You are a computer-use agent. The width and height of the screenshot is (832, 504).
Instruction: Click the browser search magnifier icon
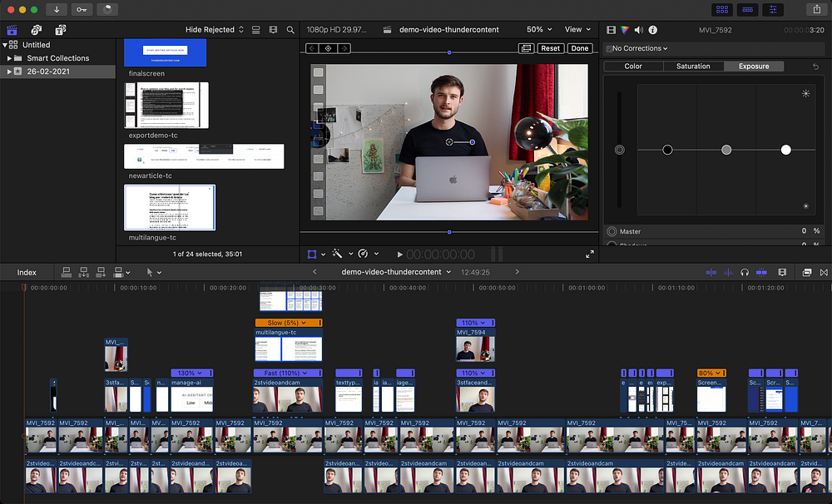[290, 29]
